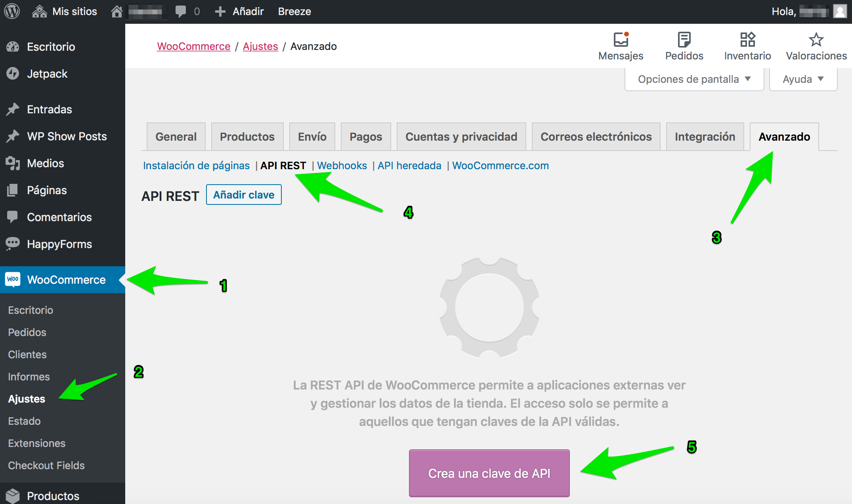Select the API REST sub-section
Screen dimensions: 852x504
[x=283, y=166]
